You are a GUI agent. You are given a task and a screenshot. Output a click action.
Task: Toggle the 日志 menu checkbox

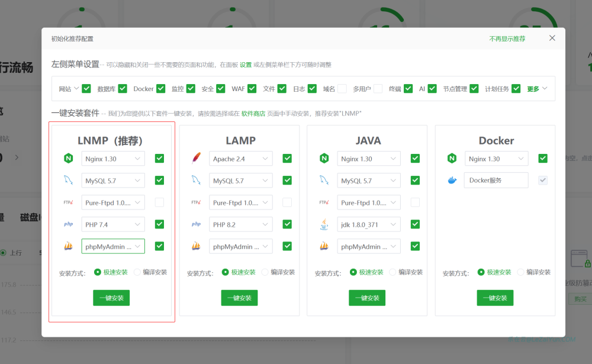(312, 89)
